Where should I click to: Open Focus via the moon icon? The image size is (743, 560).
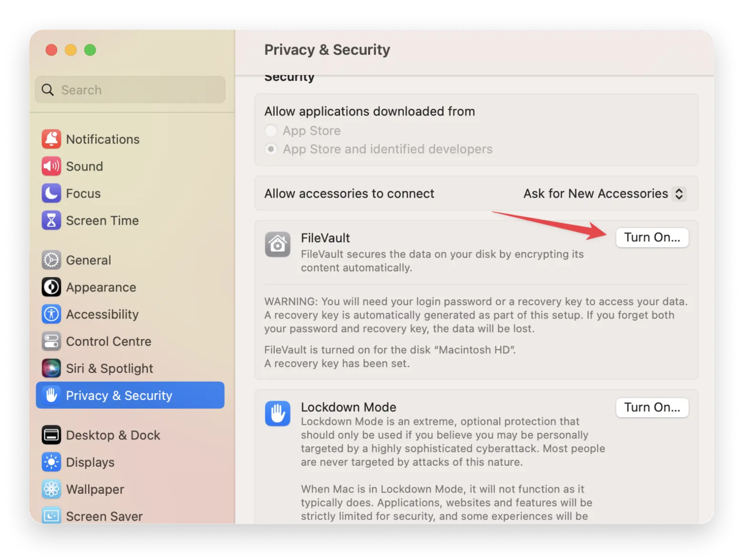(x=51, y=193)
